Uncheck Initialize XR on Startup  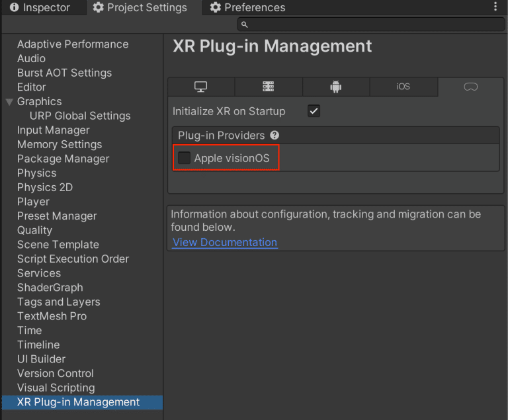(314, 111)
